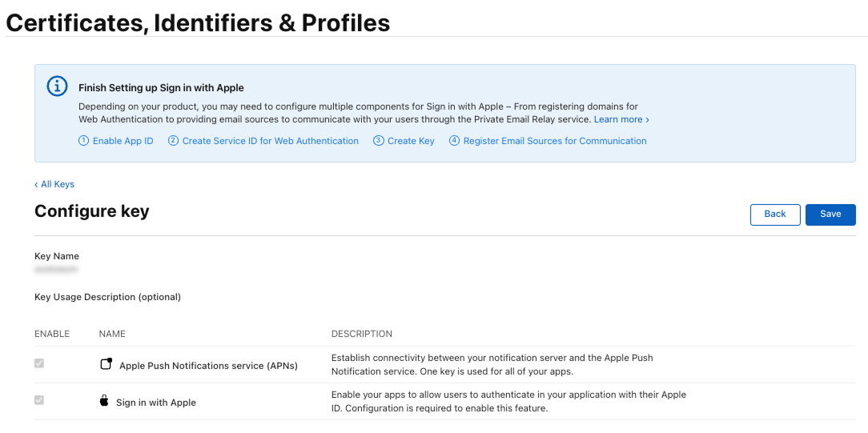This screenshot has width=868, height=433.
Task: Open Register Email Sources for Communication
Action: pos(554,141)
